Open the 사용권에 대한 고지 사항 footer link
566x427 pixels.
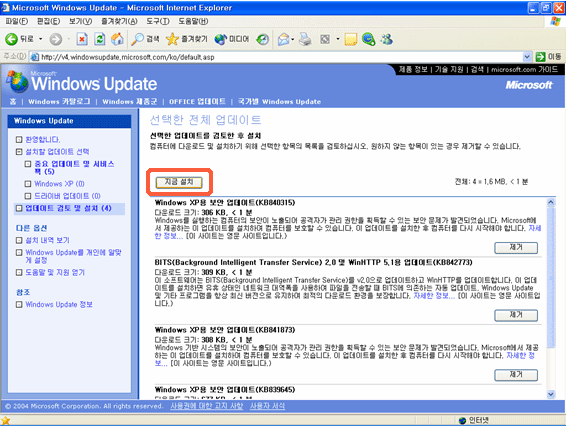tap(206, 406)
